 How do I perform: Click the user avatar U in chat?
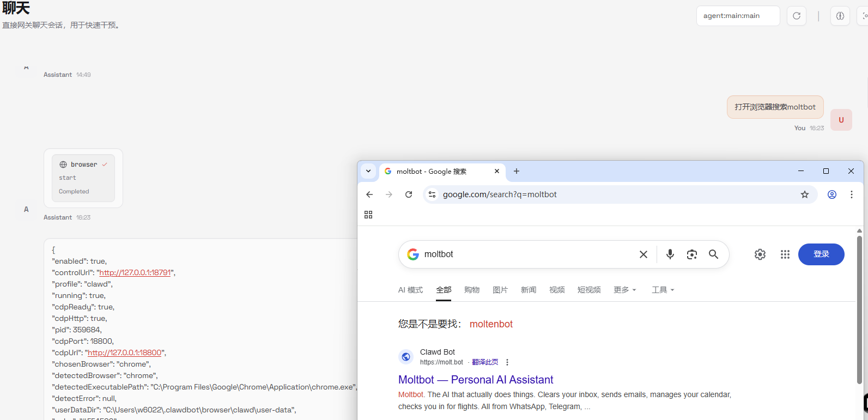coord(841,120)
